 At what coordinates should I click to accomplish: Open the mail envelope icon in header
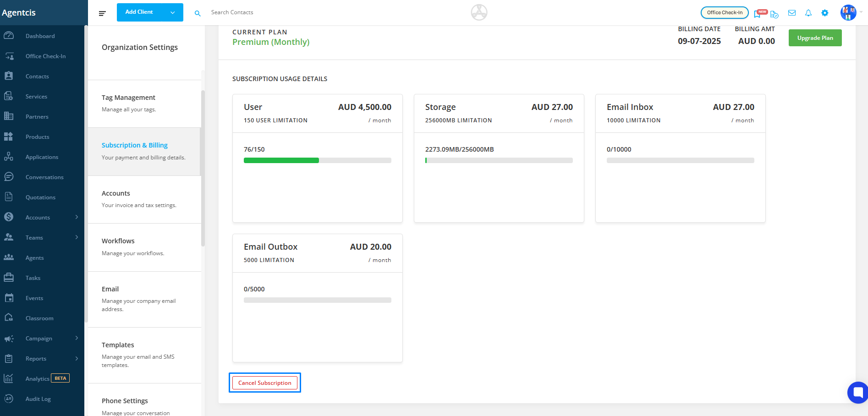(x=792, y=13)
